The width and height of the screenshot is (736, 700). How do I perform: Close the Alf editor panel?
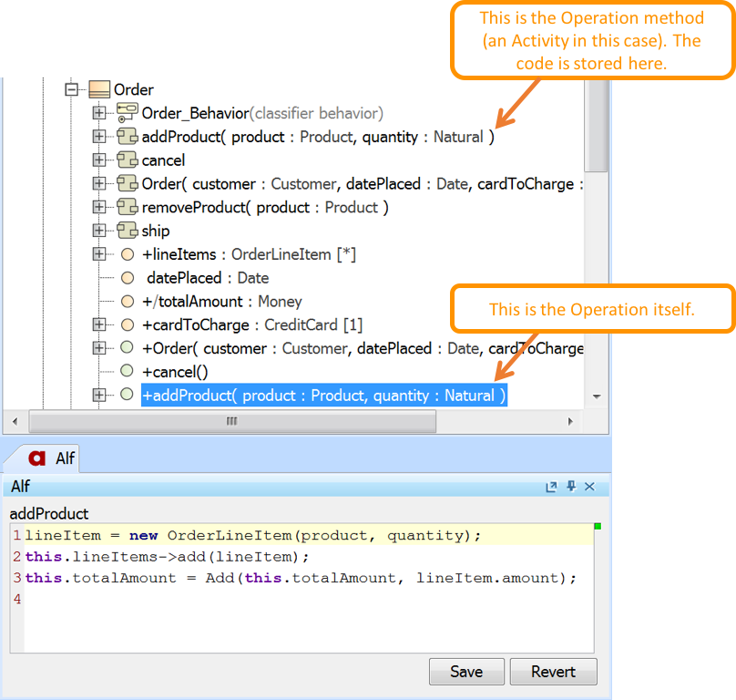tap(588, 487)
